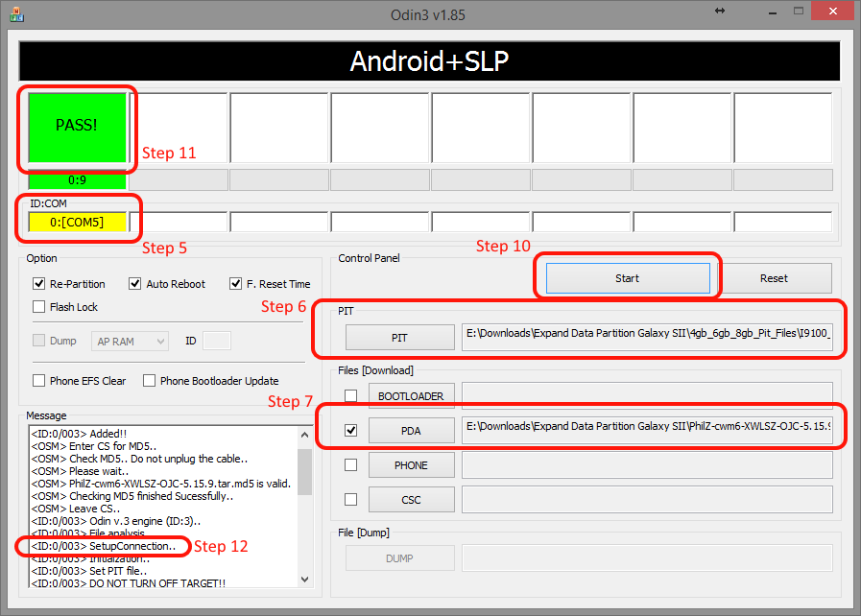This screenshot has width=861, height=616.
Task: Click the message log scrollbar thumb
Action: [304, 472]
